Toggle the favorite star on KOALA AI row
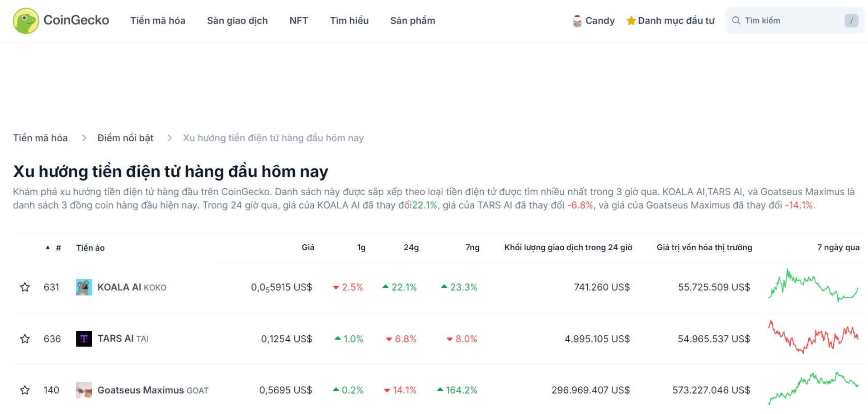Image resolution: width=868 pixels, height=414 pixels. 25,286
